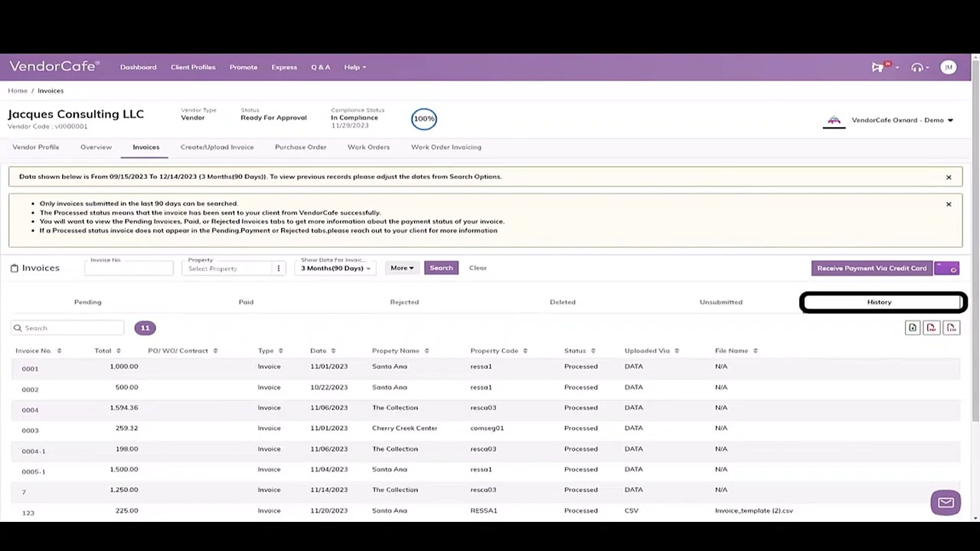This screenshot has width=980, height=551.
Task: Switch to the Vendor Profile tab
Action: [x=35, y=147]
